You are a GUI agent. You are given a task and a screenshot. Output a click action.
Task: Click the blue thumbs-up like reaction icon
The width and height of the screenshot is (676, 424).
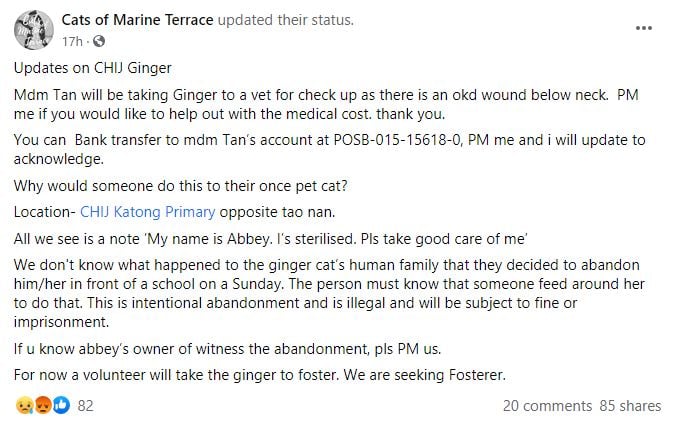pos(60,406)
